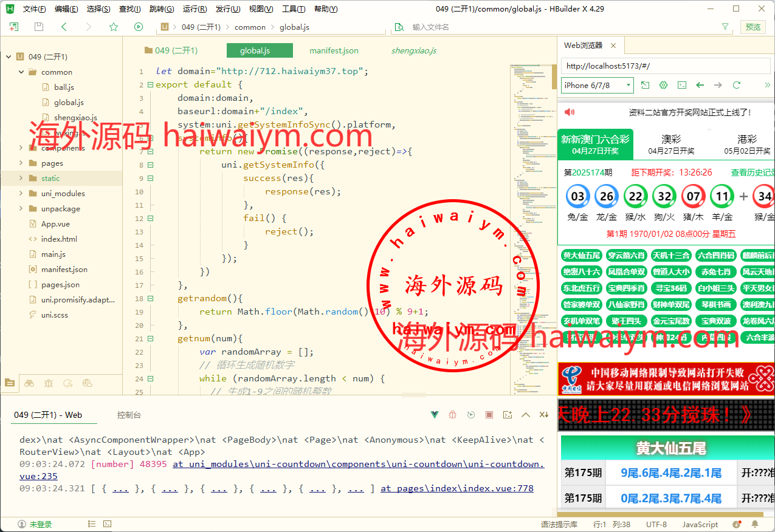Open the 运行(R) menu
This screenshot has height=532, width=775.
pos(195,9)
